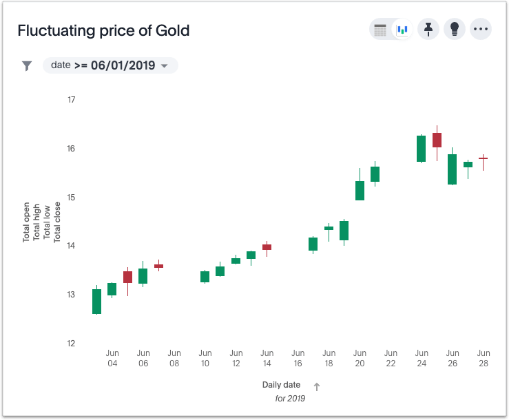Screen dimensions: 509x420
Task: Select the Total close axis label
Action: click(x=58, y=222)
